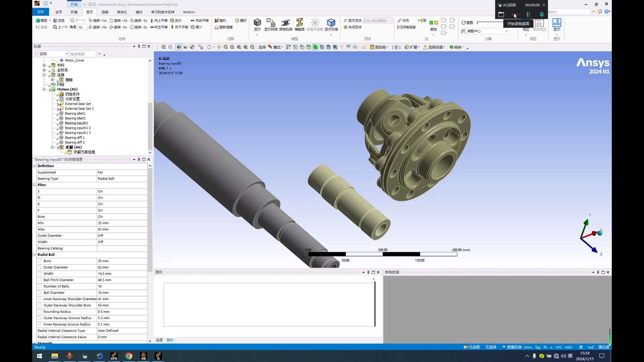Click the 显示风格 display style icon
Image resolution: width=644 pixels, height=362 pixels.
(x=331, y=22)
